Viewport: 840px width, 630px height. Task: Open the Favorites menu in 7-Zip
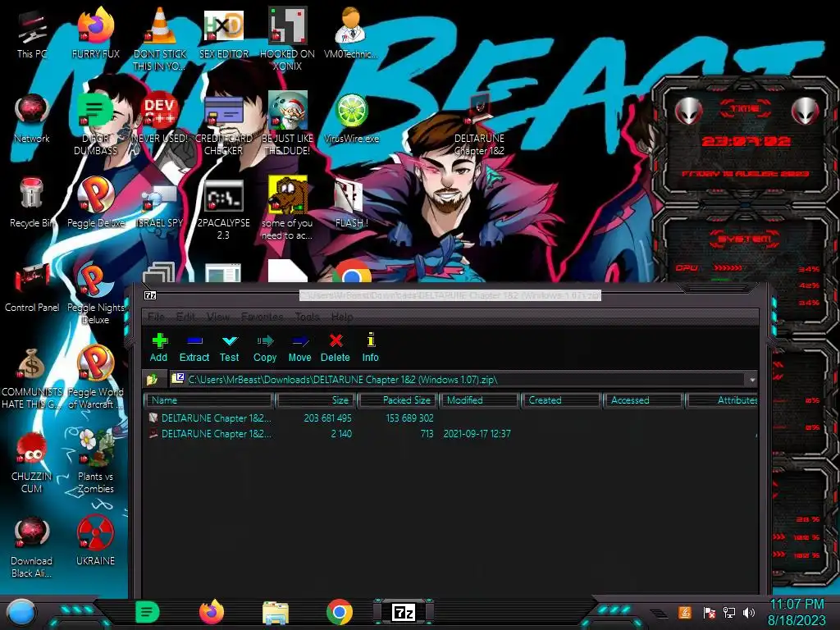[x=262, y=317]
